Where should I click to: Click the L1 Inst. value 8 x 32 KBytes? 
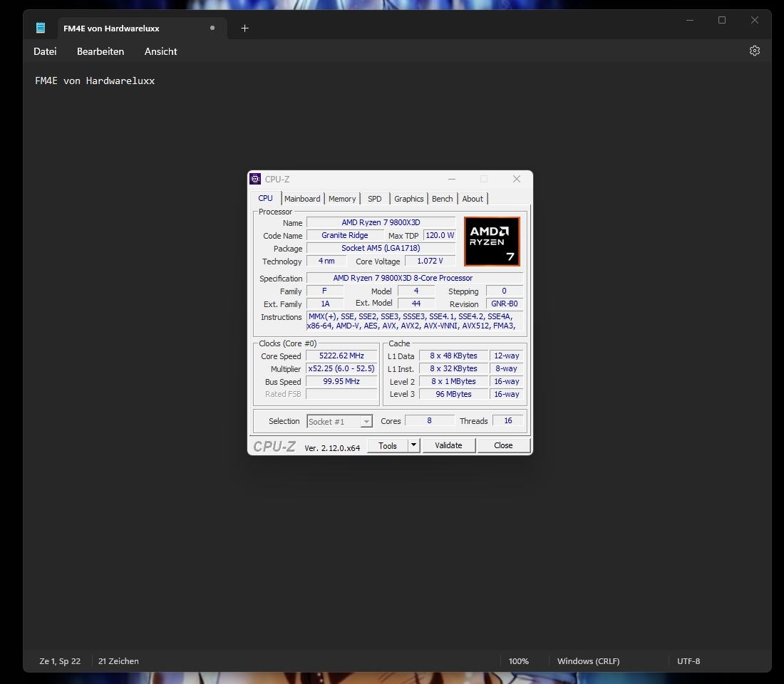pyautogui.click(x=453, y=368)
